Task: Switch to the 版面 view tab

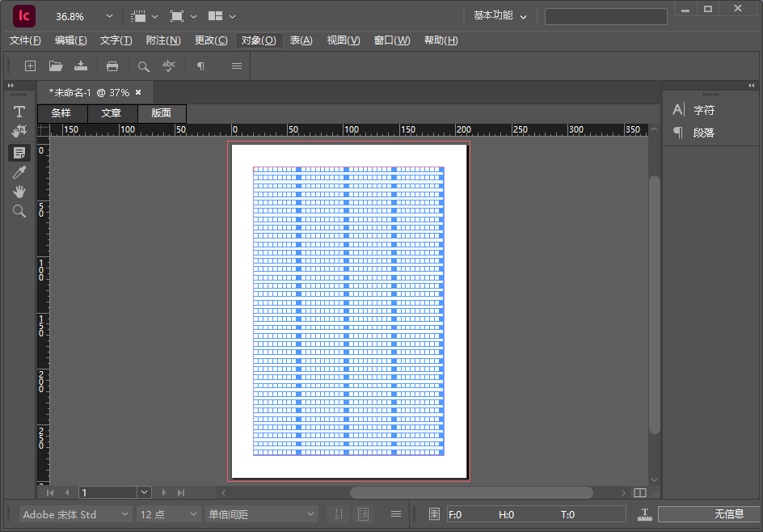Action: [x=162, y=113]
